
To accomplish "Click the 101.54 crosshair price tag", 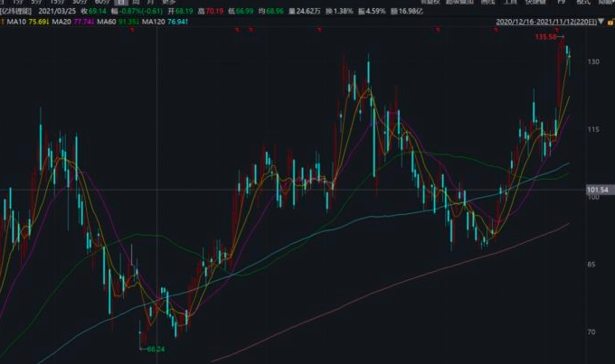I will tap(597, 190).
